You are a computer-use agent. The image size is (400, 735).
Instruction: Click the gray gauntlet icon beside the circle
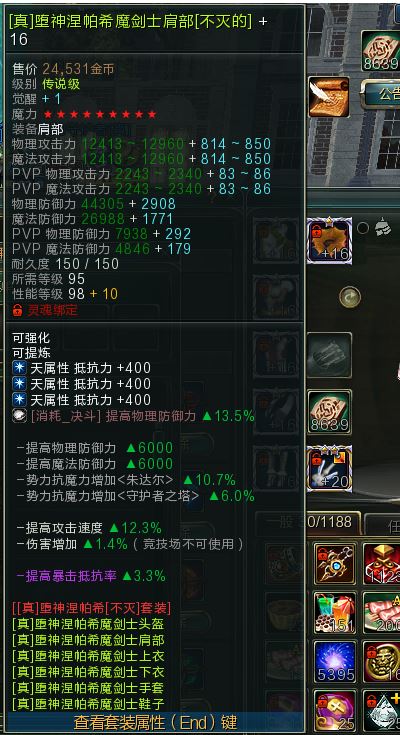(x=385, y=228)
